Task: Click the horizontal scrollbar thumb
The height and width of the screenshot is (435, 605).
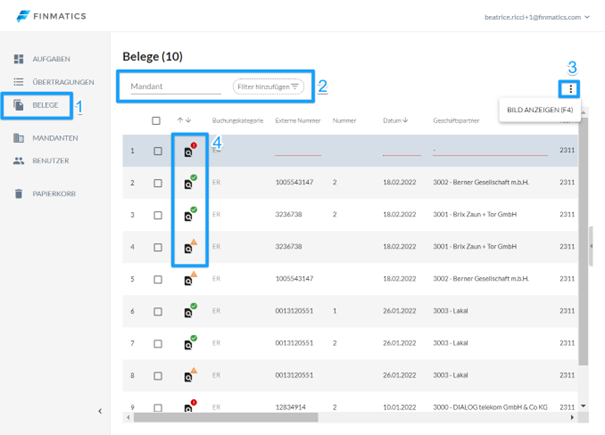Action: [x=226, y=417]
